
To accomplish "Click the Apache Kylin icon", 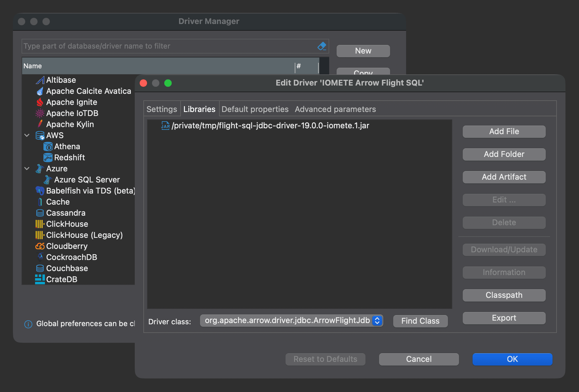I will (40, 124).
